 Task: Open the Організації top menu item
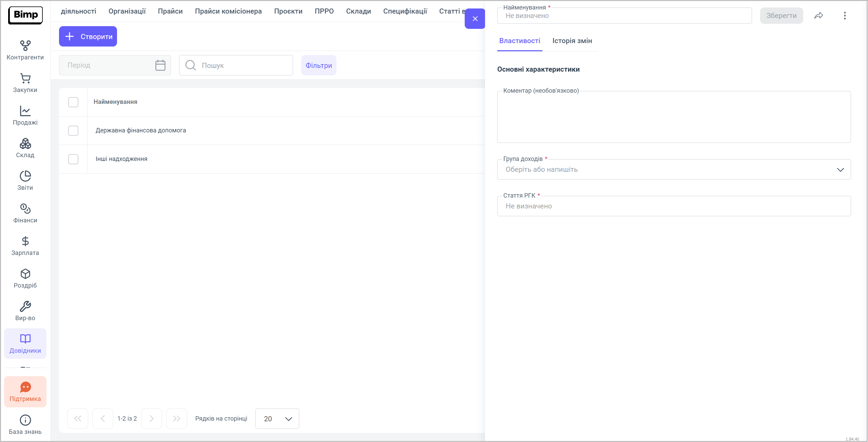click(x=127, y=11)
